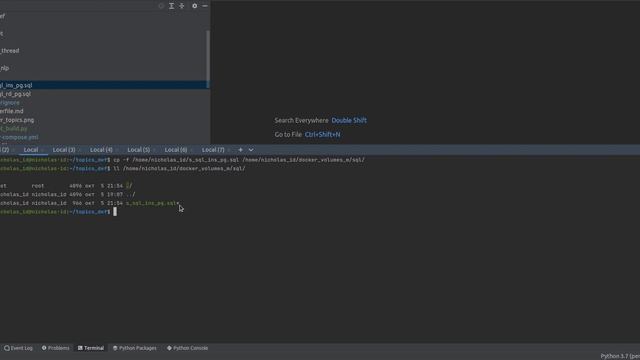
Task: Add a new terminal session with plus icon
Action: point(240,150)
